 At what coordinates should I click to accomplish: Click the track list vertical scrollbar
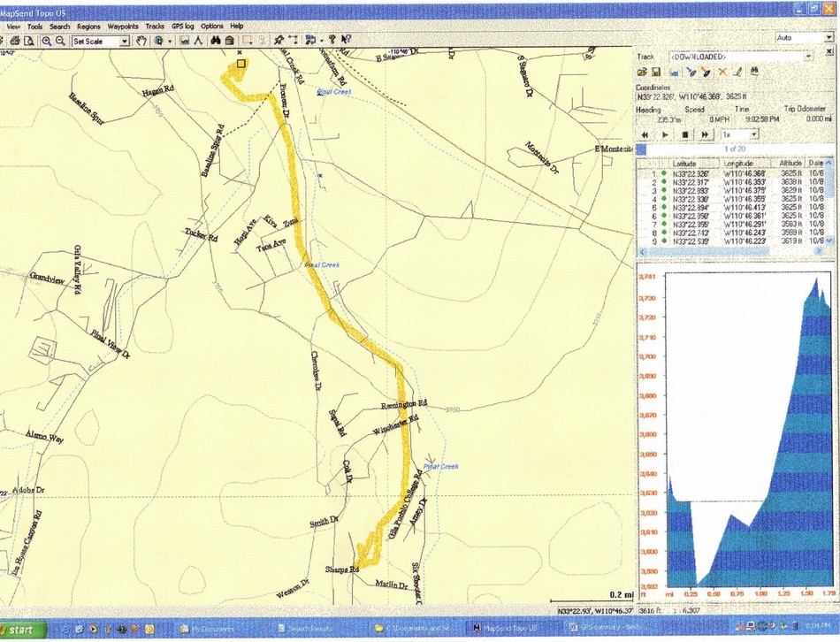click(x=829, y=201)
